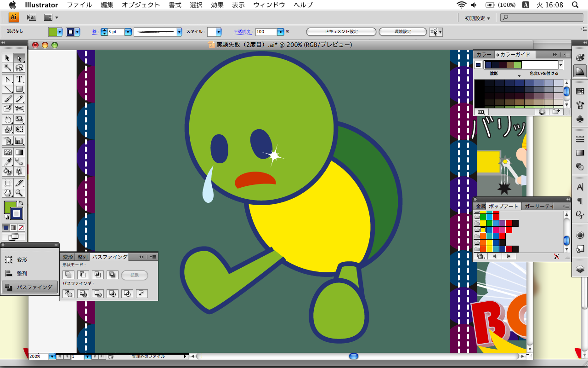This screenshot has width=588, height=368.
Task: Choose the Symbol Sprayer tool
Action: 8,141
